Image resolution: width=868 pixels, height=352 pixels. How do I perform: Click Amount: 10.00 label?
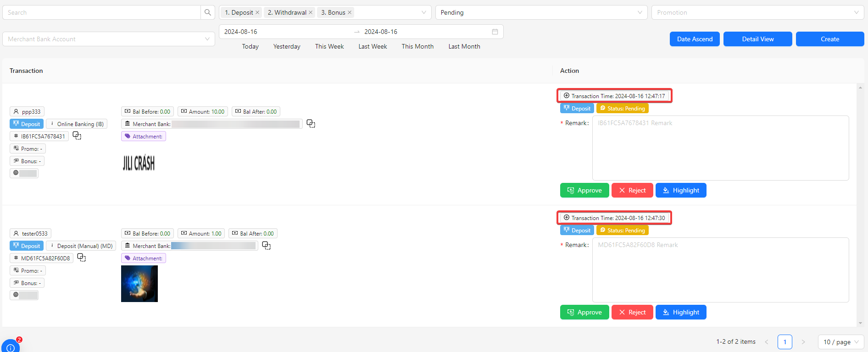(x=203, y=111)
